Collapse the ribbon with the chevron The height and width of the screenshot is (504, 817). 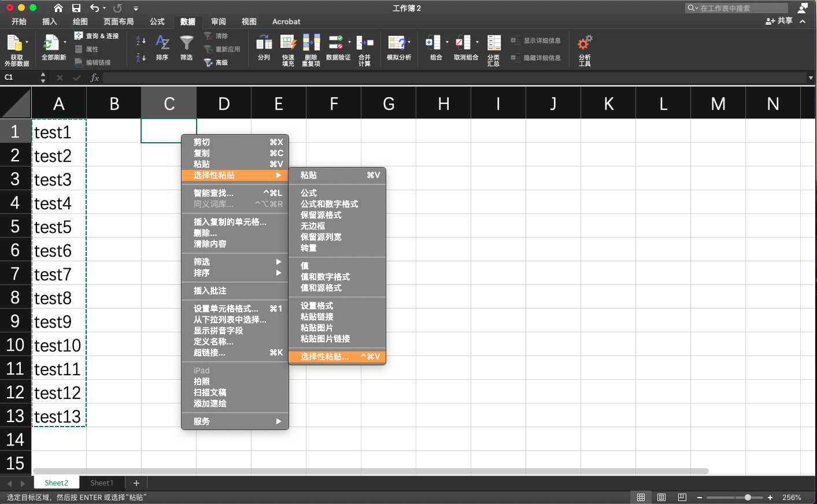[803, 21]
